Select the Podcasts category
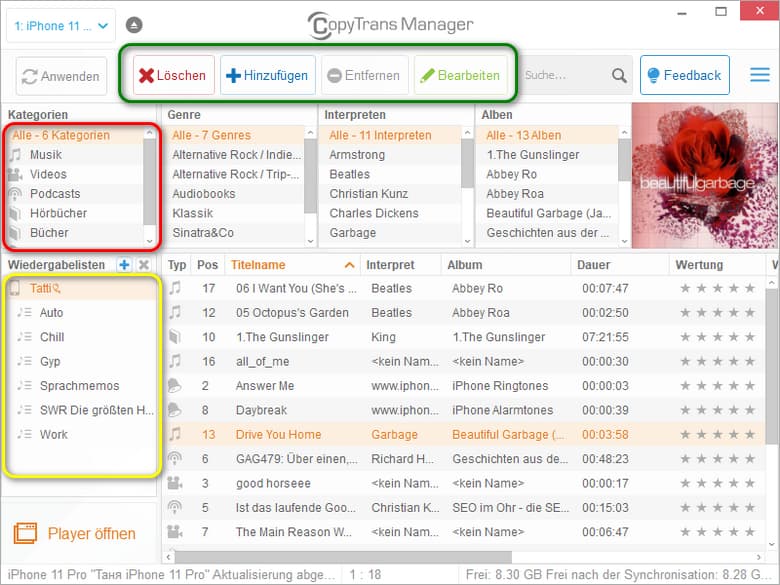This screenshot has width=780, height=585. 76,194
